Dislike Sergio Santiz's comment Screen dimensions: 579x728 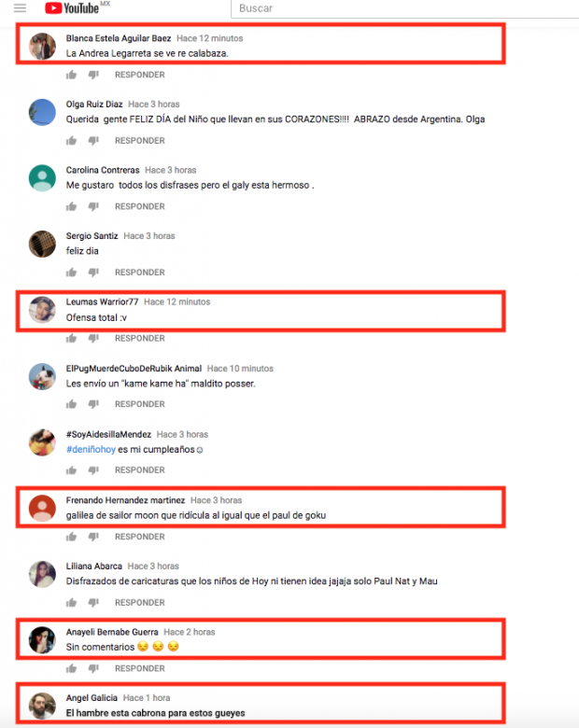pos(93,273)
